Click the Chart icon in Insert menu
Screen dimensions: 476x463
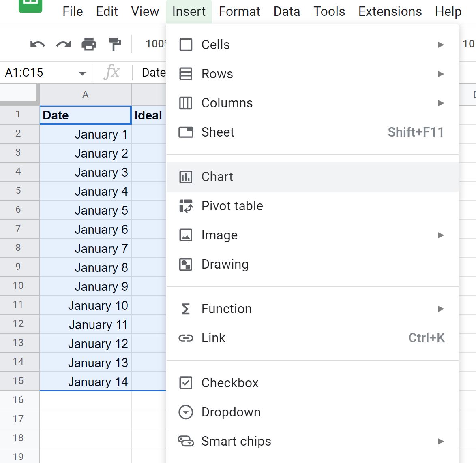point(186,177)
